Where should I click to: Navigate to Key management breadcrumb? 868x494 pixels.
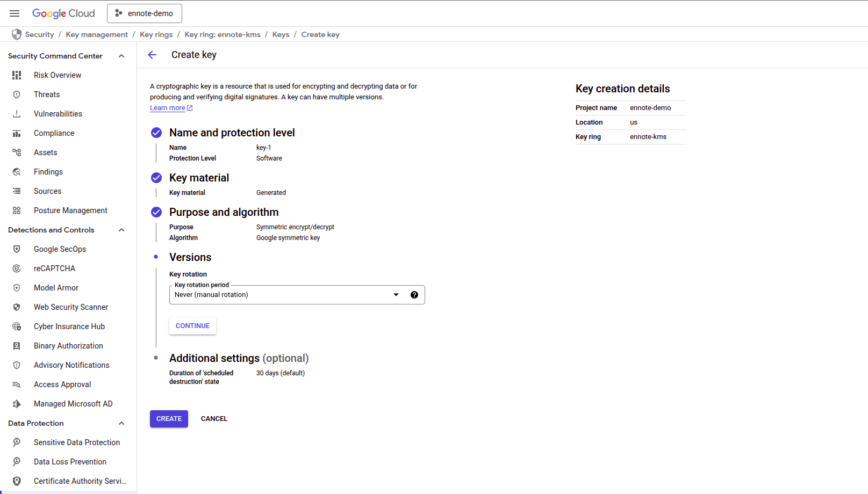click(x=97, y=34)
